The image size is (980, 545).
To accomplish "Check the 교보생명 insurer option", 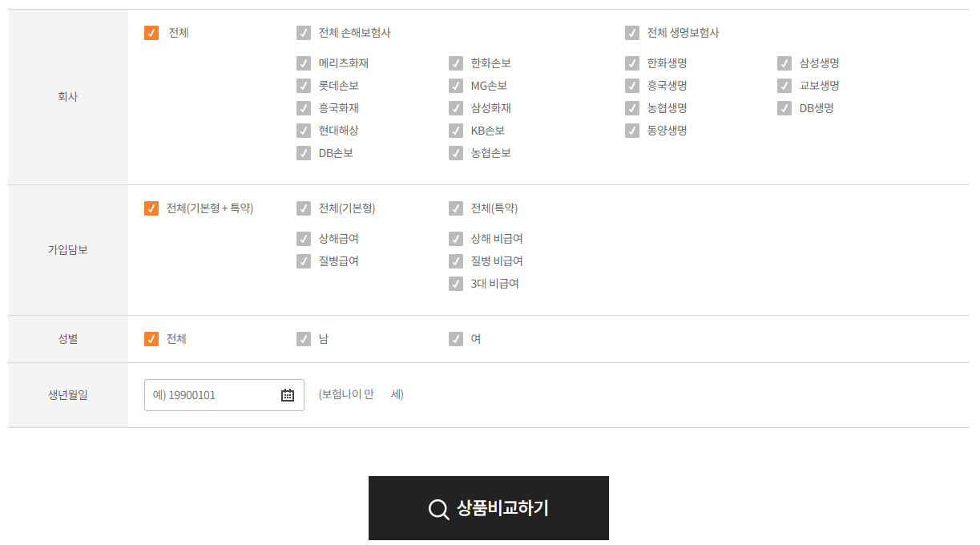I will (x=784, y=86).
